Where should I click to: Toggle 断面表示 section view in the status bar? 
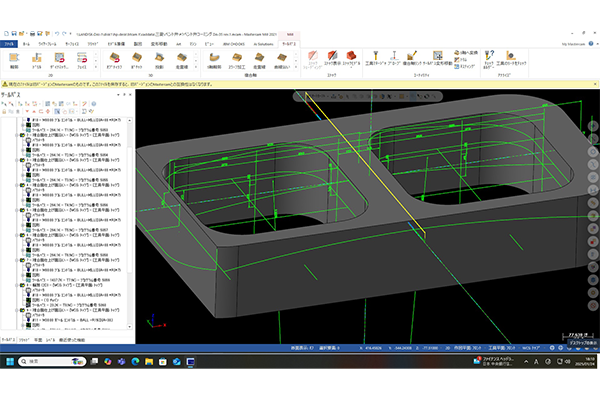pos(302,348)
